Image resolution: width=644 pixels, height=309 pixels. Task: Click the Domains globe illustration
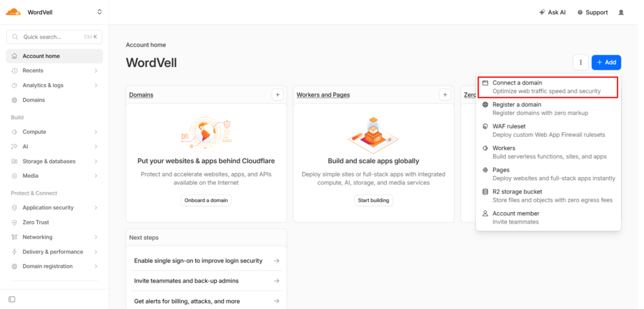click(206, 133)
